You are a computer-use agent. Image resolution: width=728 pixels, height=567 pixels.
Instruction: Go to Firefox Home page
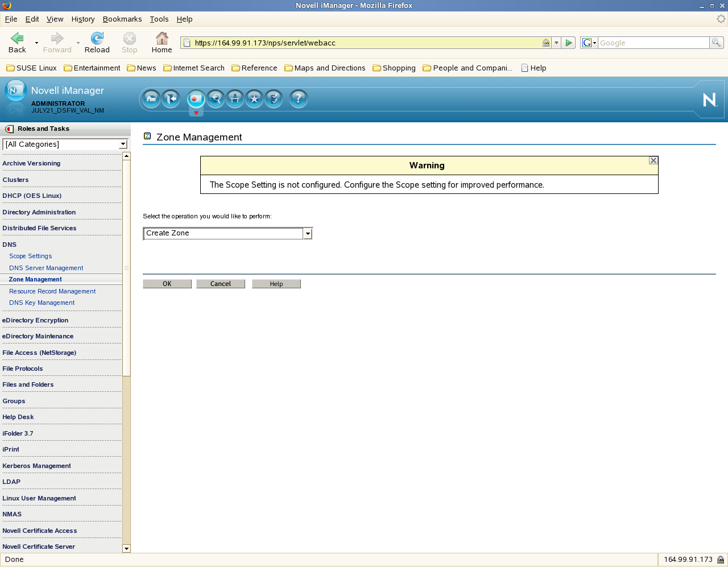[x=162, y=43]
